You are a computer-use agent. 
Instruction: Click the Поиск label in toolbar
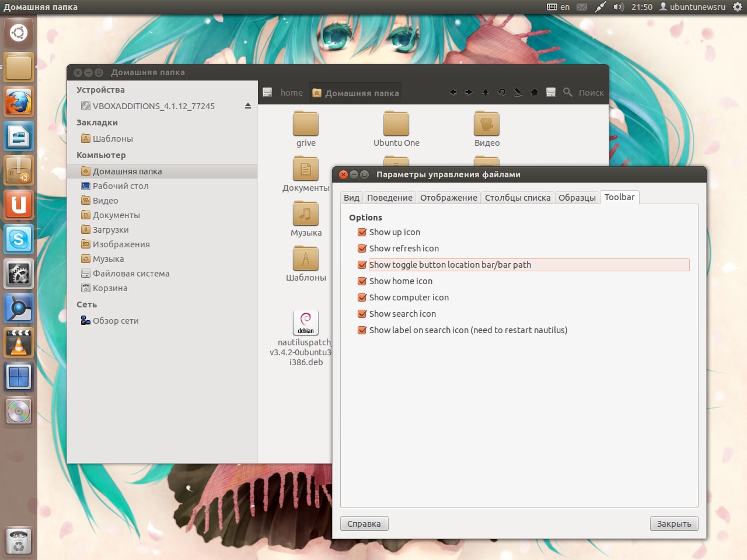coord(591,93)
